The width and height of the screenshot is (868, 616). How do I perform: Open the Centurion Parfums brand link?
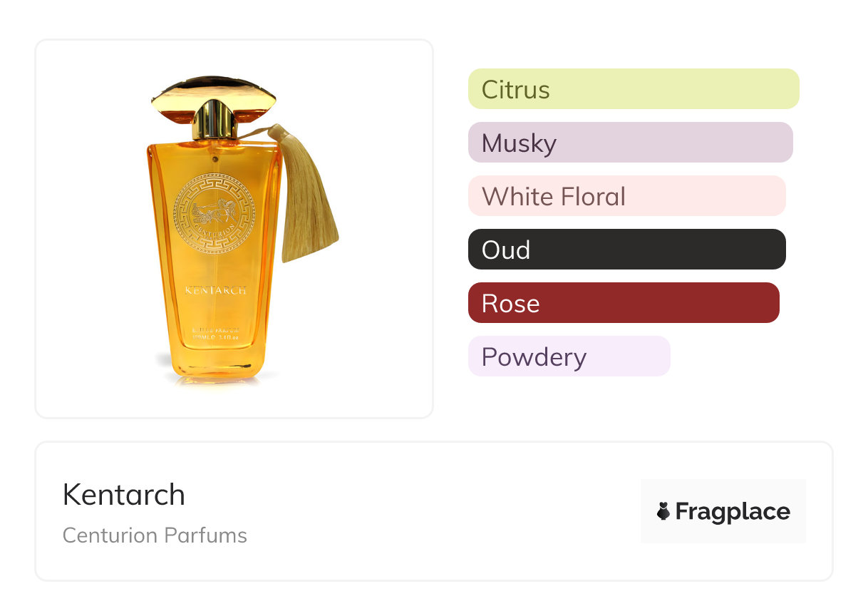coord(155,535)
